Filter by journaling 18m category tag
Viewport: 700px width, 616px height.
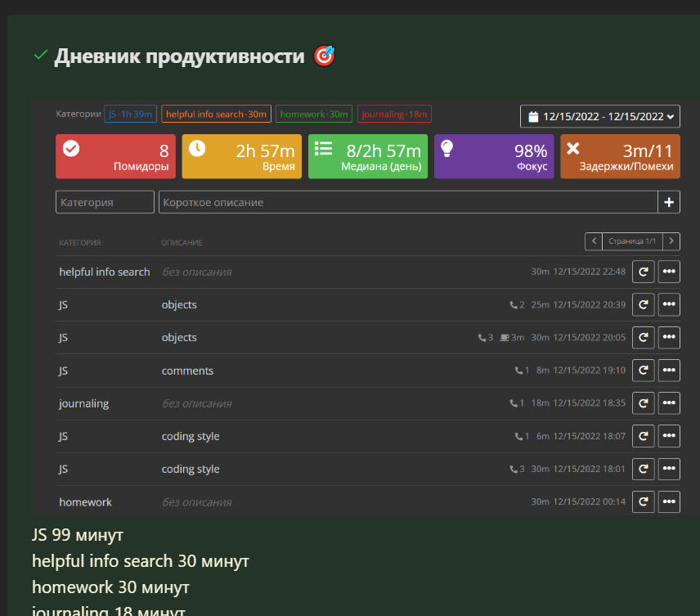[394, 114]
